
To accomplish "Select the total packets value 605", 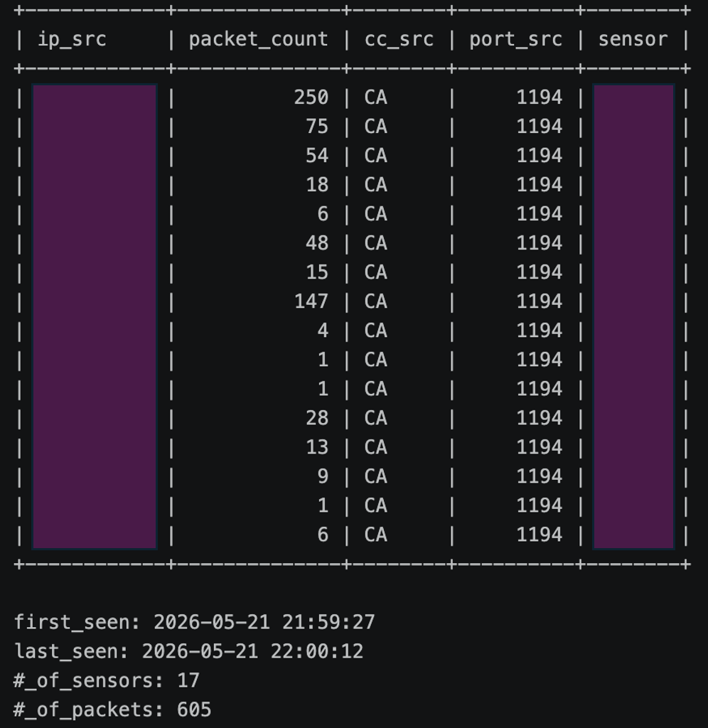I will coord(194,710).
